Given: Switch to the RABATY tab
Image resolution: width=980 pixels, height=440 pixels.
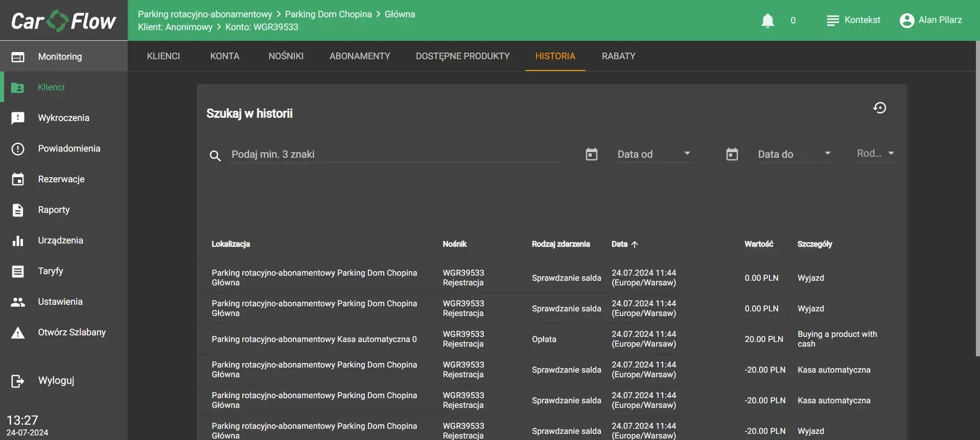Looking at the screenshot, I should tap(618, 56).
